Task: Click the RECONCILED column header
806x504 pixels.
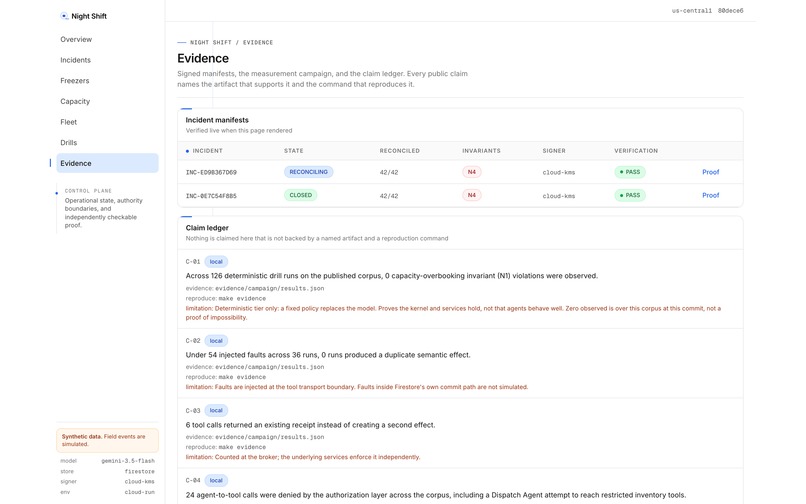Action: (399, 151)
